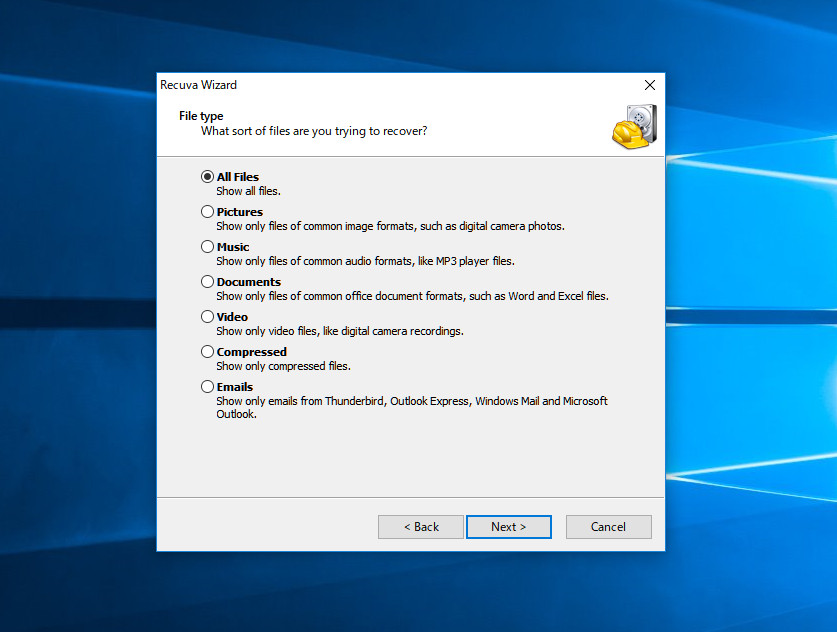
Task: Close the Recuva Wizard window
Action: point(649,85)
